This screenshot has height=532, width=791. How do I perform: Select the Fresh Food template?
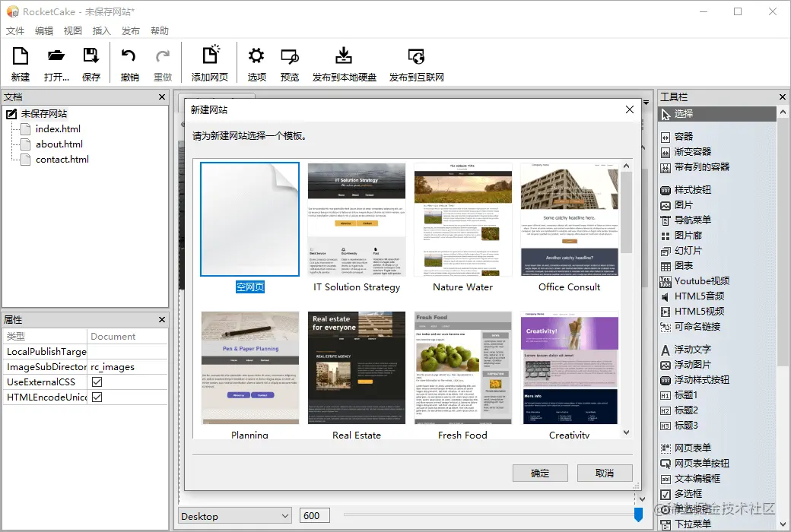pyautogui.click(x=463, y=368)
